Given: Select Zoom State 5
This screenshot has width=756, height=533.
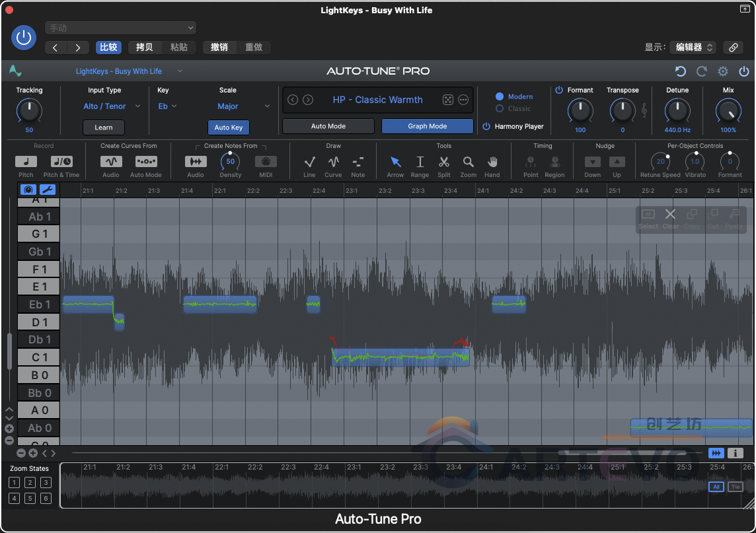Looking at the screenshot, I should click(30, 498).
